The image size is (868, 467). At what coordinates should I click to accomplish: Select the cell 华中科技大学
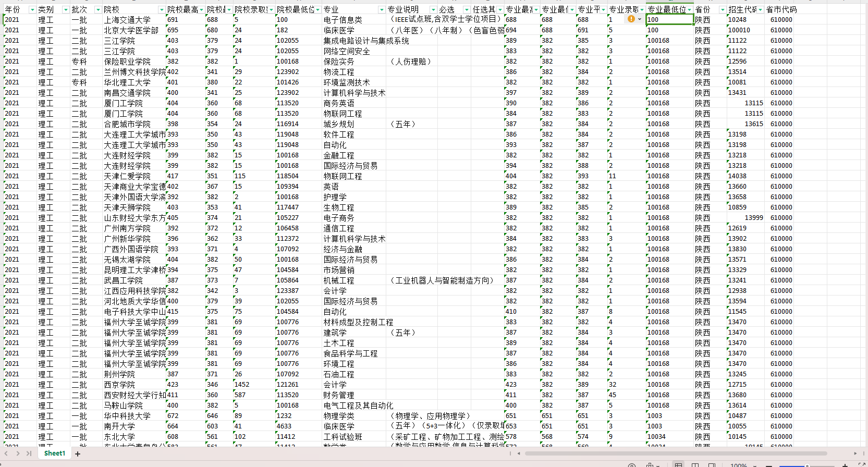134,416
